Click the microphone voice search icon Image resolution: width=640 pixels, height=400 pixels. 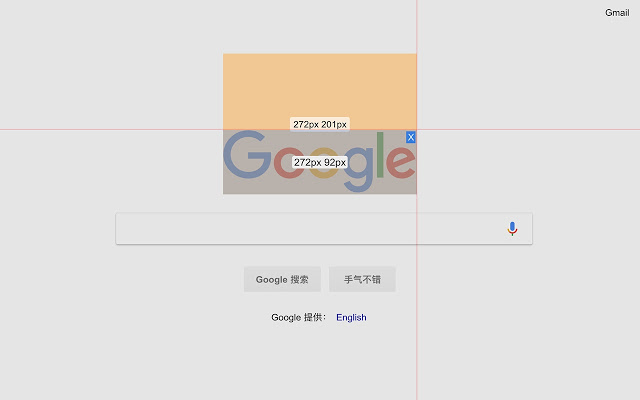(x=512, y=229)
